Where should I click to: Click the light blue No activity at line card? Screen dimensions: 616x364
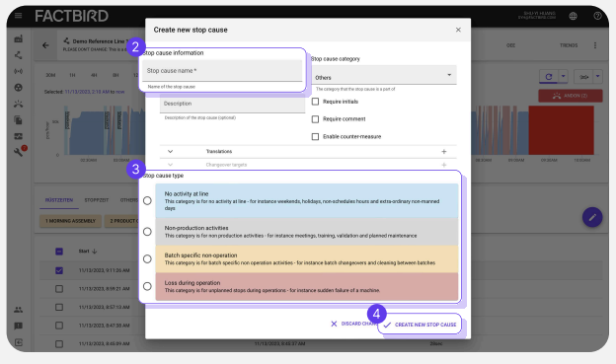coord(307,200)
